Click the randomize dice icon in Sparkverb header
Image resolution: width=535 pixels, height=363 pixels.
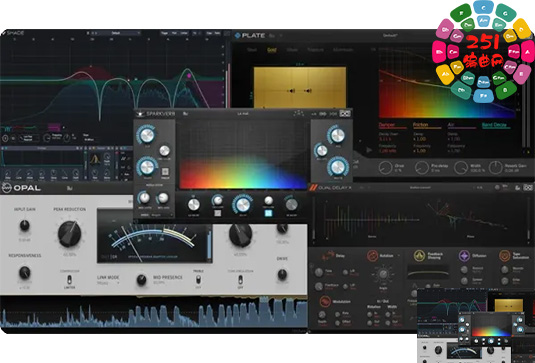[299, 113]
